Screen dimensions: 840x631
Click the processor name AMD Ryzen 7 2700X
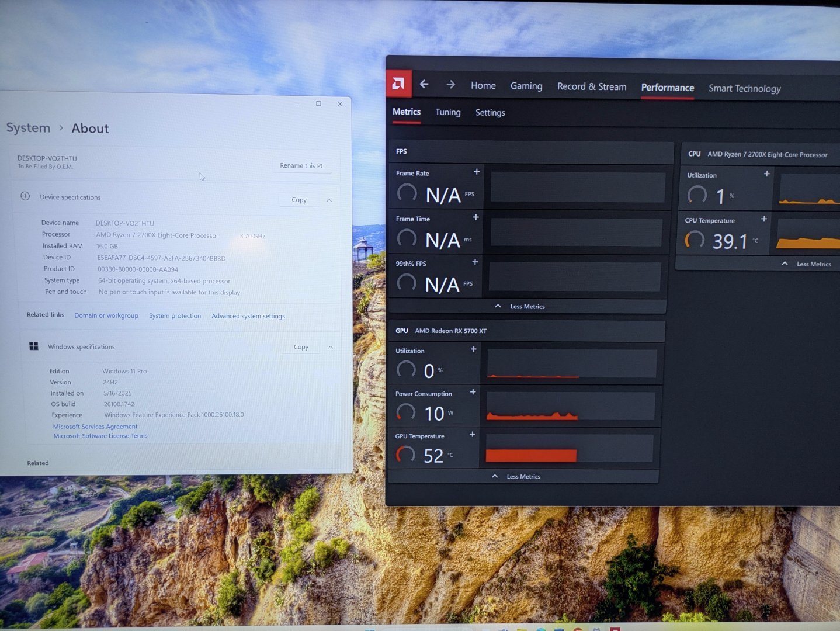click(x=157, y=235)
